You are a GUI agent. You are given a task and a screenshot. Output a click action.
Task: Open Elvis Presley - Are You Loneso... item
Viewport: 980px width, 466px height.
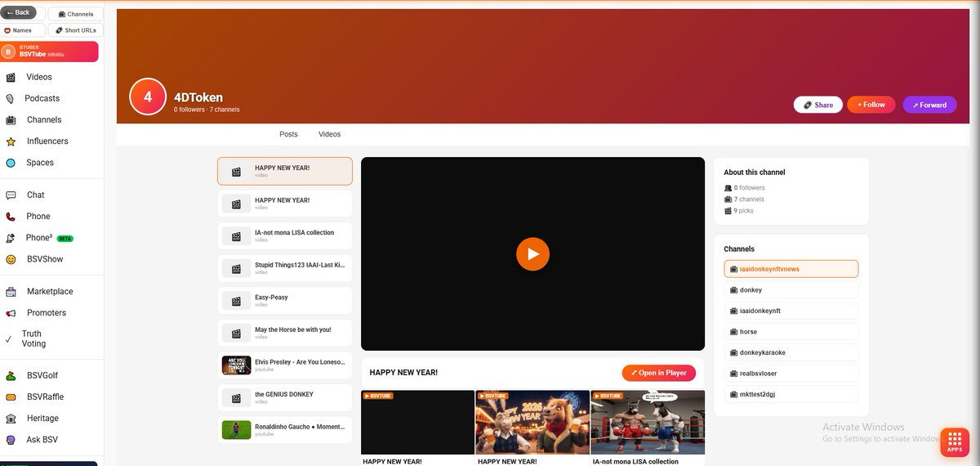[x=285, y=365]
